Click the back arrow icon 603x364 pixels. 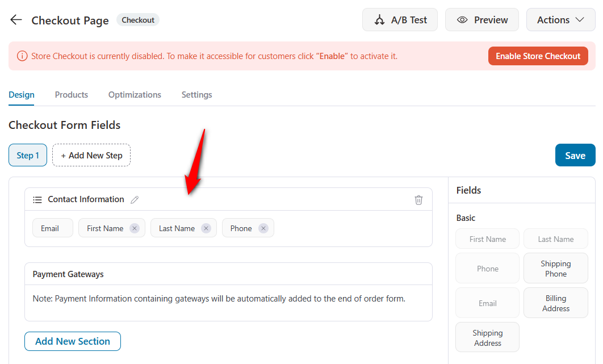(x=16, y=20)
